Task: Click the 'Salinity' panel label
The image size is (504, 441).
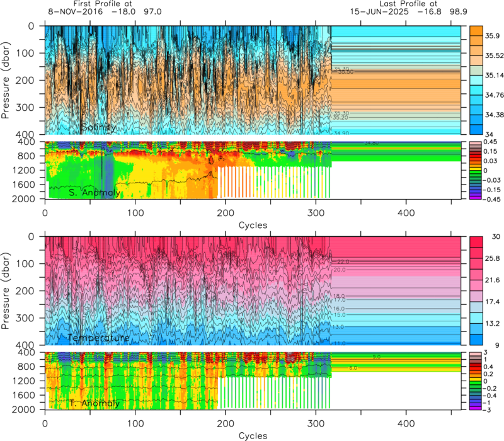Action: click(x=98, y=127)
